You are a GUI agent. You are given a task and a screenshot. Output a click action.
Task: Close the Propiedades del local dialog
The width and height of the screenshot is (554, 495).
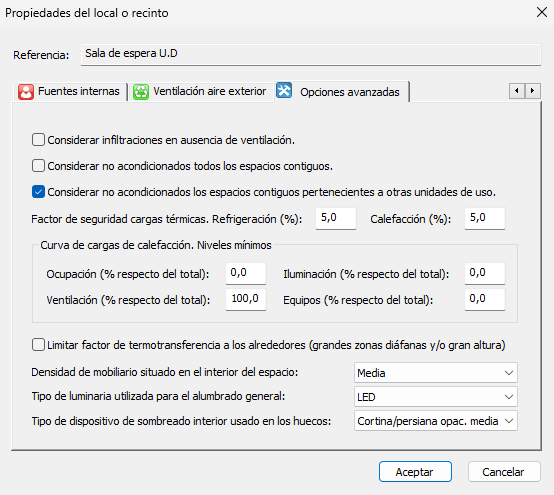542,12
